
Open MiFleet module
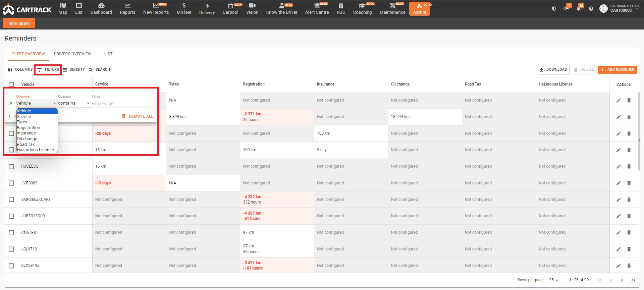pyautogui.click(x=184, y=9)
